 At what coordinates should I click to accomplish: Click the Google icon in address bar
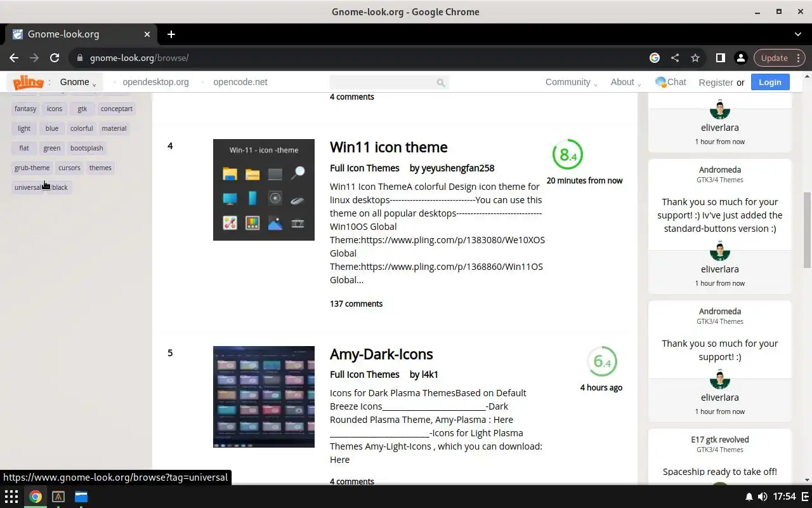[655, 58]
